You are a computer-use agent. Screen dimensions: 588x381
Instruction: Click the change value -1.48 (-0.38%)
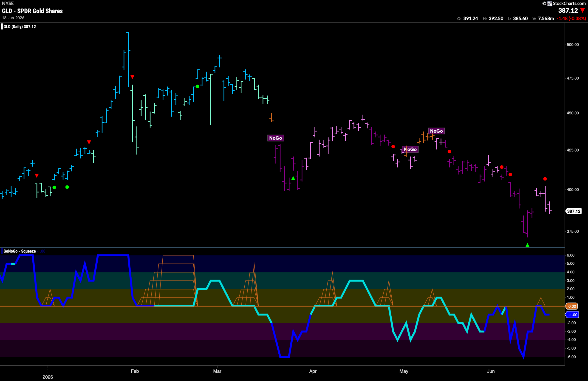click(571, 19)
